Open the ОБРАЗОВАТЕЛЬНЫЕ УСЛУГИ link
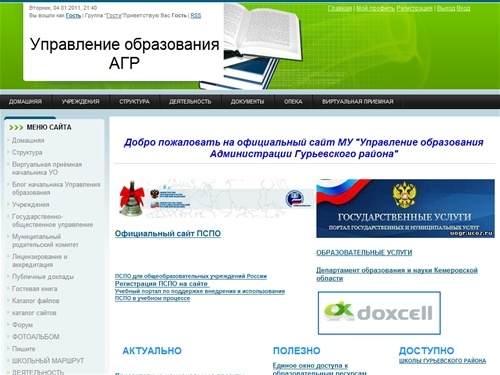500x375 pixels. tap(364, 252)
